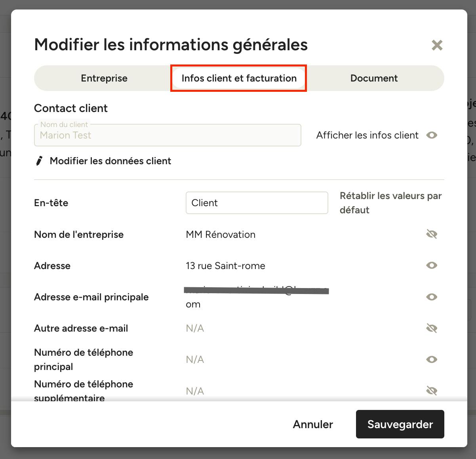Show Autre adresse e-mail using crossed-eye icon
This screenshot has width=476, height=459.
pyautogui.click(x=432, y=328)
